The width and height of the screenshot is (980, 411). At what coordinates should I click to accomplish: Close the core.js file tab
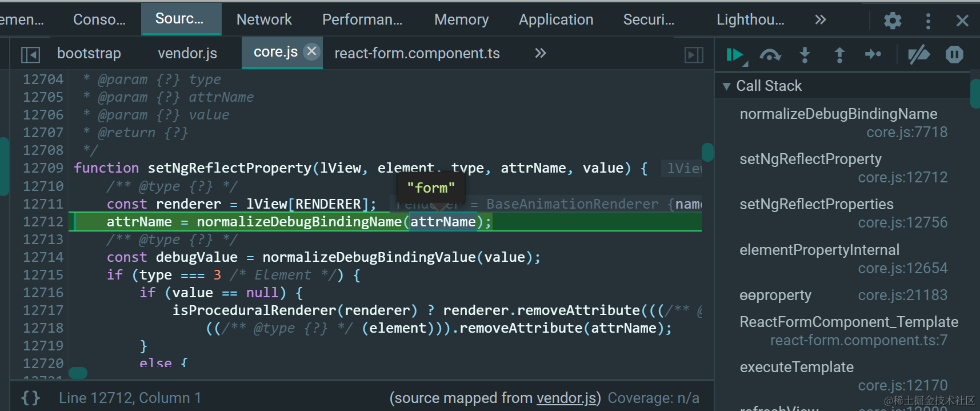click(311, 51)
